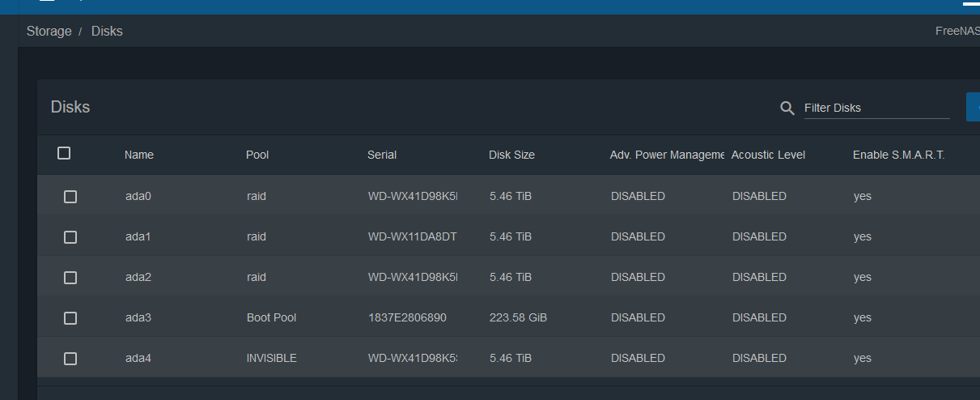Click the INVISIBLE pool cell for ada4
Screen dimensions: 980x400
[271, 358]
